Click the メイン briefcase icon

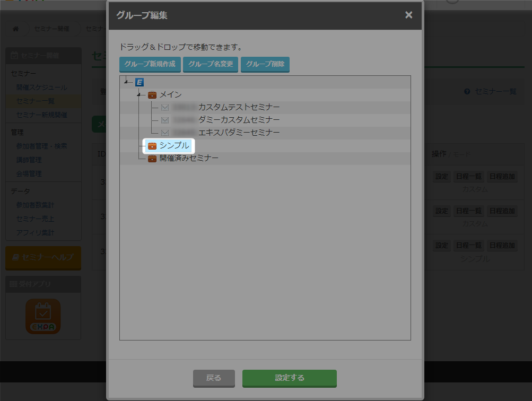(x=152, y=94)
